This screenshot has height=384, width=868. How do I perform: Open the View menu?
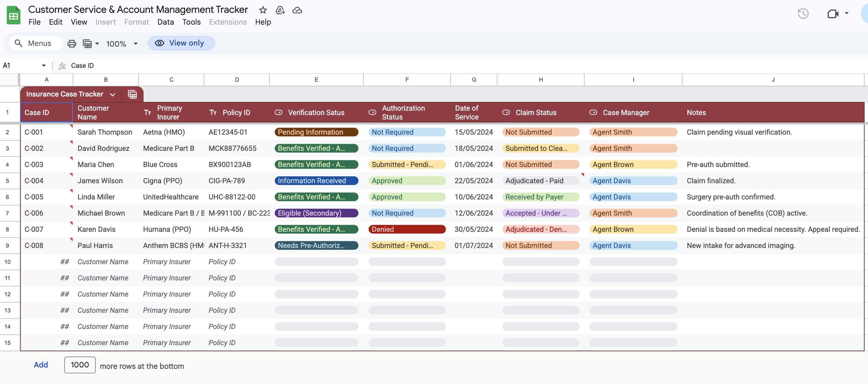point(79,22)
